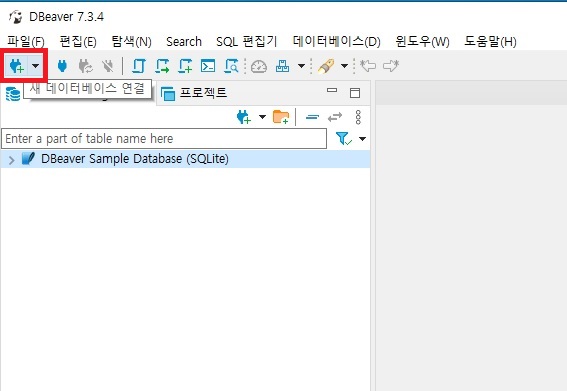Click the transaction mode icon in the toolbar

point(282,66)
